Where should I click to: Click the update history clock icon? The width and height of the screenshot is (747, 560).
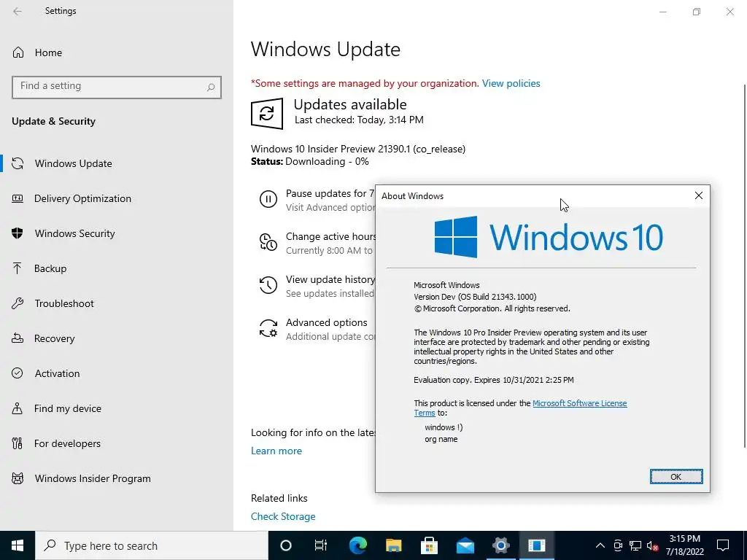point(268,285)
